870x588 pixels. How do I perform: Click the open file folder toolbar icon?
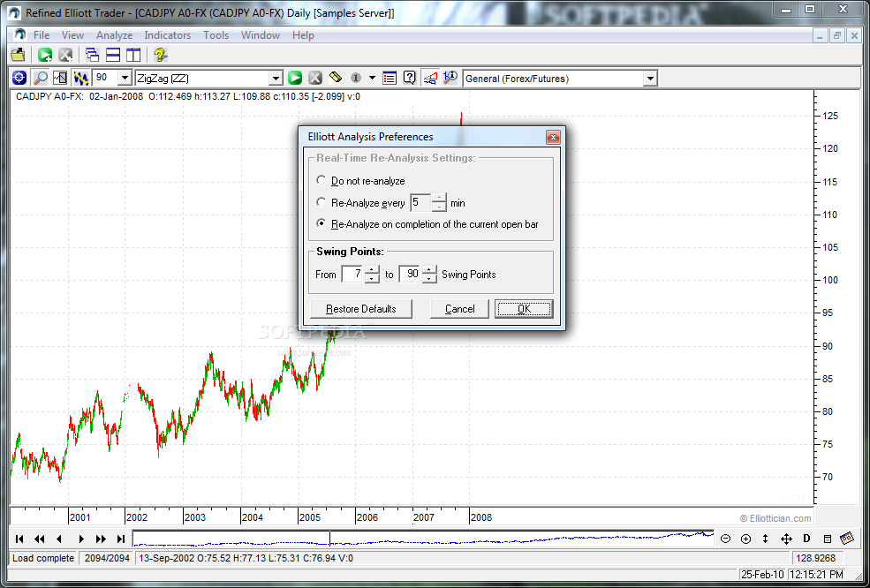pyautogui.click(x=19, y=55)
